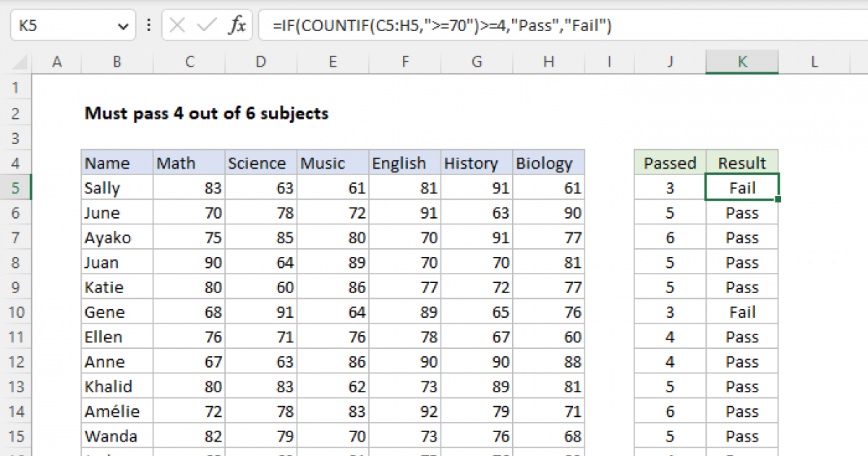Select the Passed column header cell
Viewport: 868px width, 456px height.
point(669,162)
